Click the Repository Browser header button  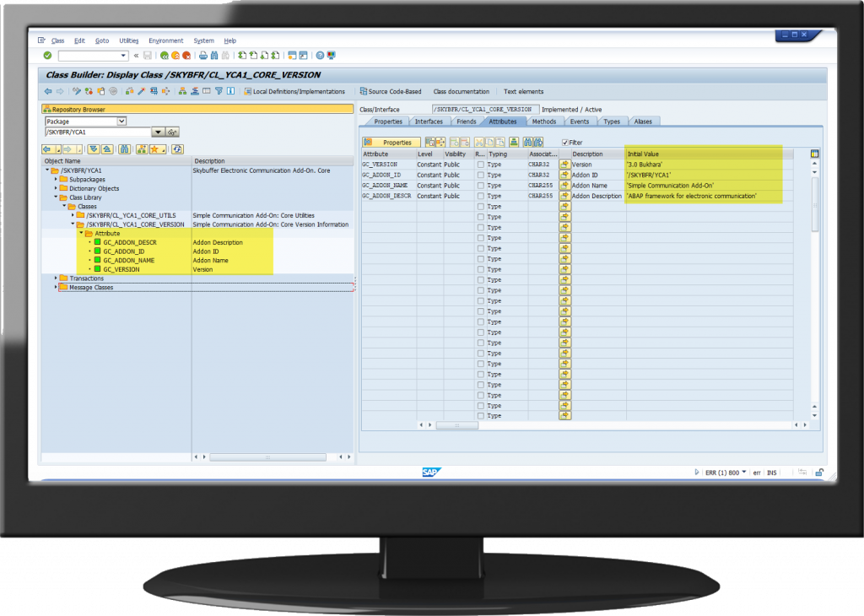point(197,109)
